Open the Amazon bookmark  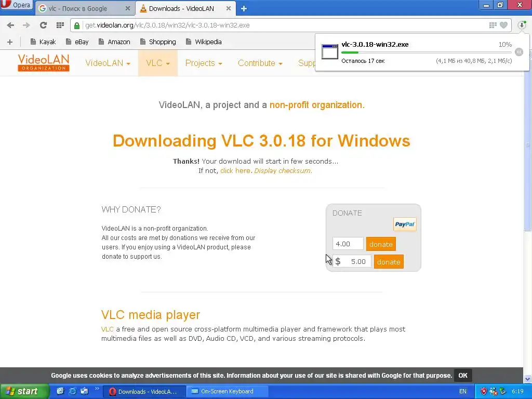pos(114,42)
